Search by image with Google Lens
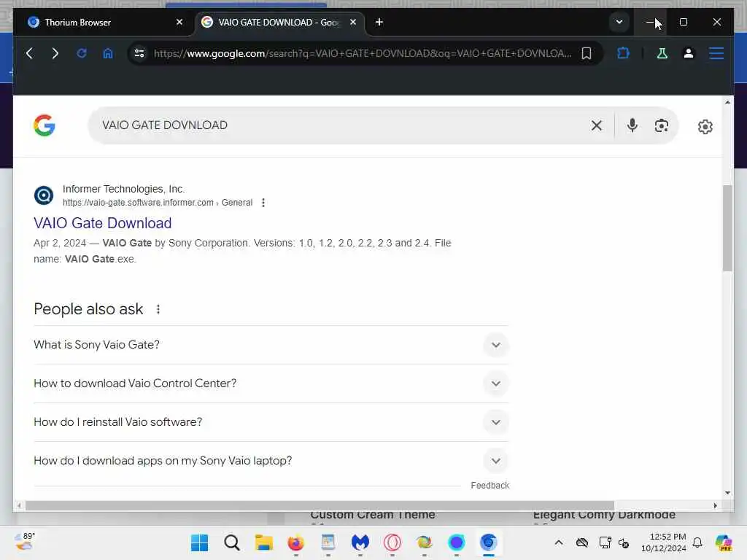This screenshot has width=747, height=560. point(661,125)
